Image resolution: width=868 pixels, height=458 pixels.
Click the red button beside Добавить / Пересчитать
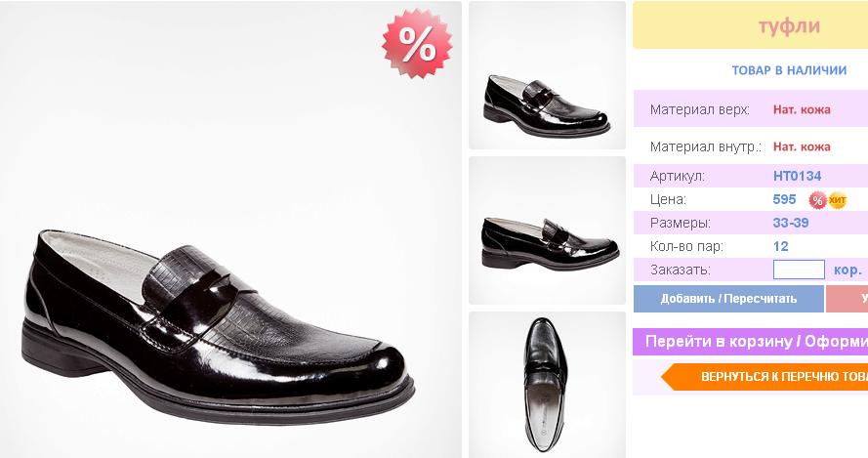[847, 299]
